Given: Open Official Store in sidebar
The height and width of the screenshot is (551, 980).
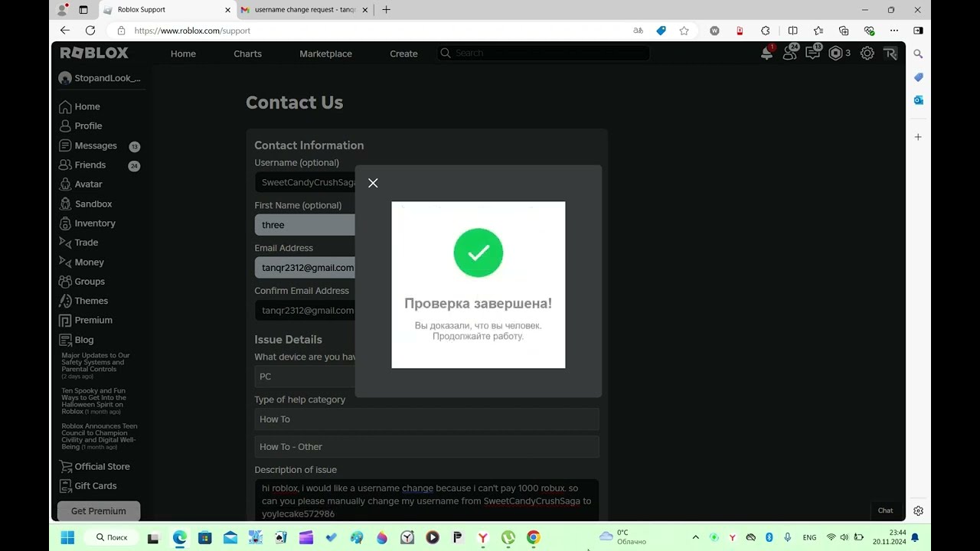Looking at the screenshot, I should [x=94, y=466].
